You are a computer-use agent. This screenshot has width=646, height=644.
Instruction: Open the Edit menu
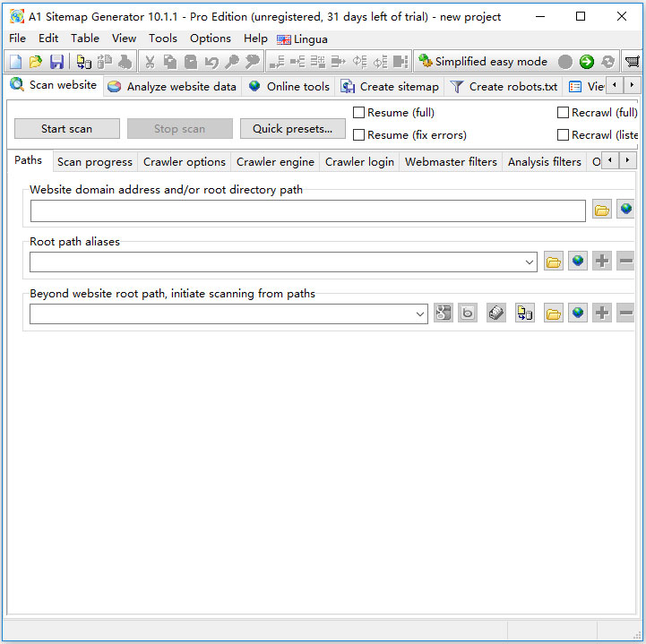[x=48, y=39]
